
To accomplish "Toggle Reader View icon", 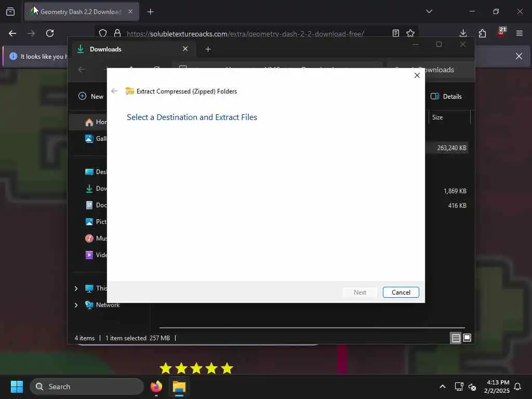I will point(395,33).
